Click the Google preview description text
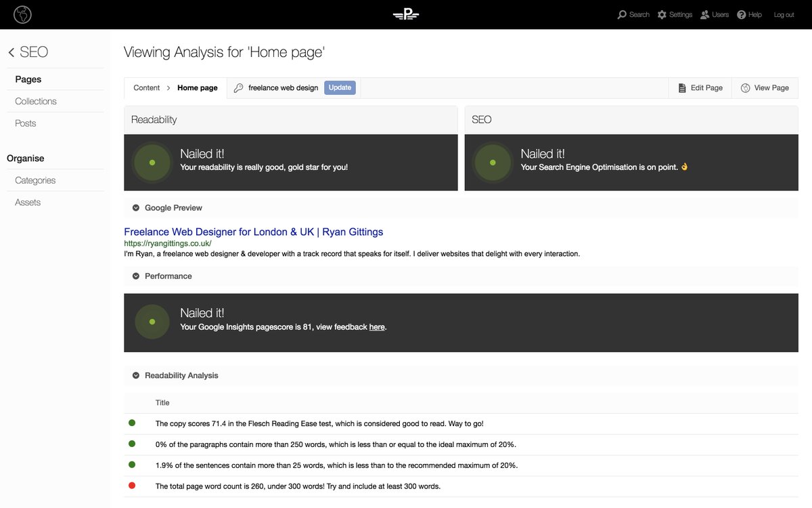Screen dimensions: 812x508 click(x=352, y=254)
